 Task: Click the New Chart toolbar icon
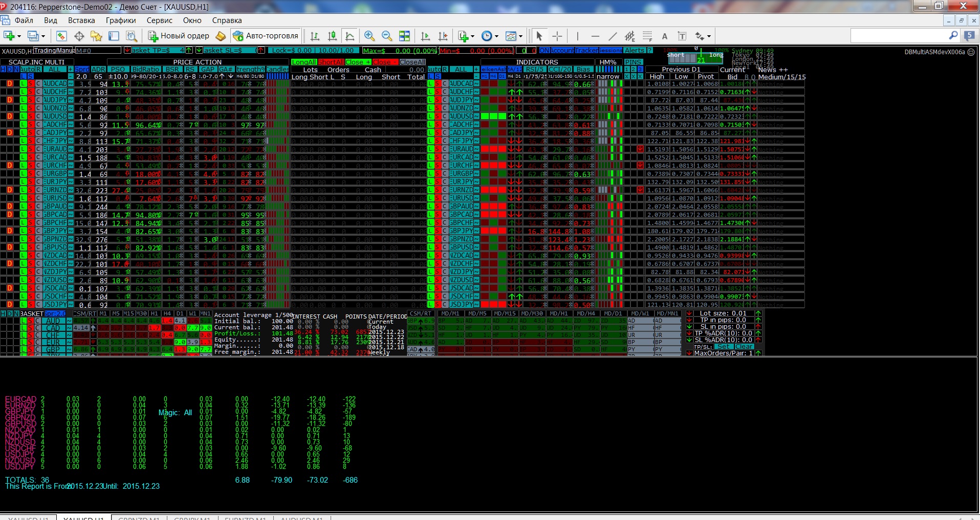coord(9,36)
